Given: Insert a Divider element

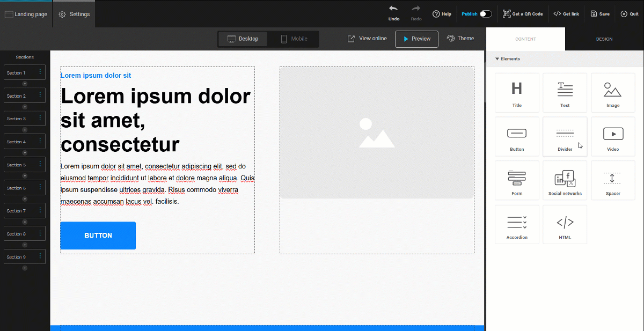Looking at the screenshot, I should point(565,136).
